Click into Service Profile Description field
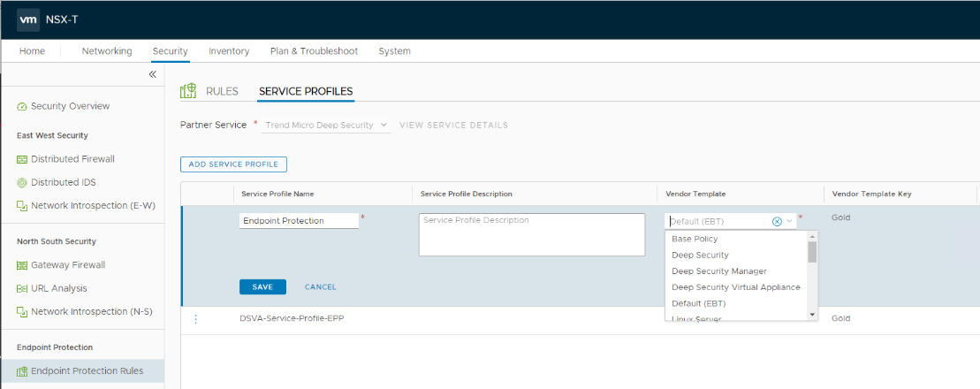 (x=531, y=234)
